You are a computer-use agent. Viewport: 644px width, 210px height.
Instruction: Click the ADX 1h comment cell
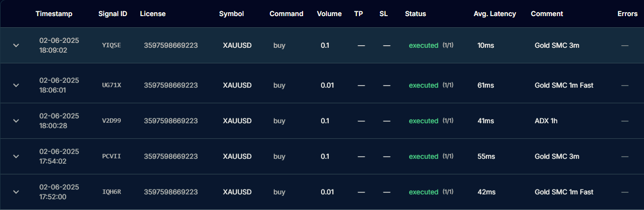[546, 121]
